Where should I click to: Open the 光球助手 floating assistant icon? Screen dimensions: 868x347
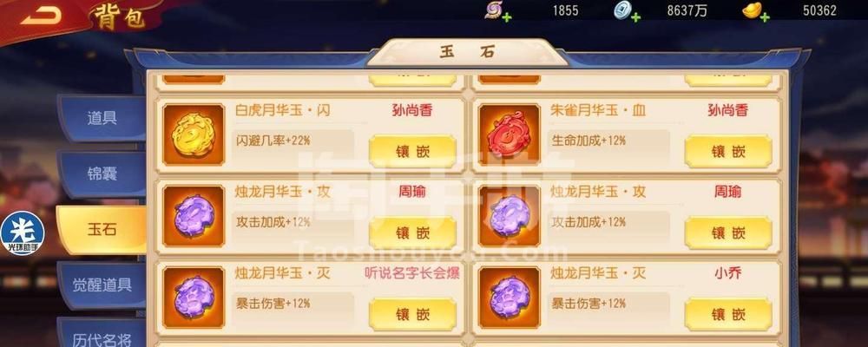[23, 233]
